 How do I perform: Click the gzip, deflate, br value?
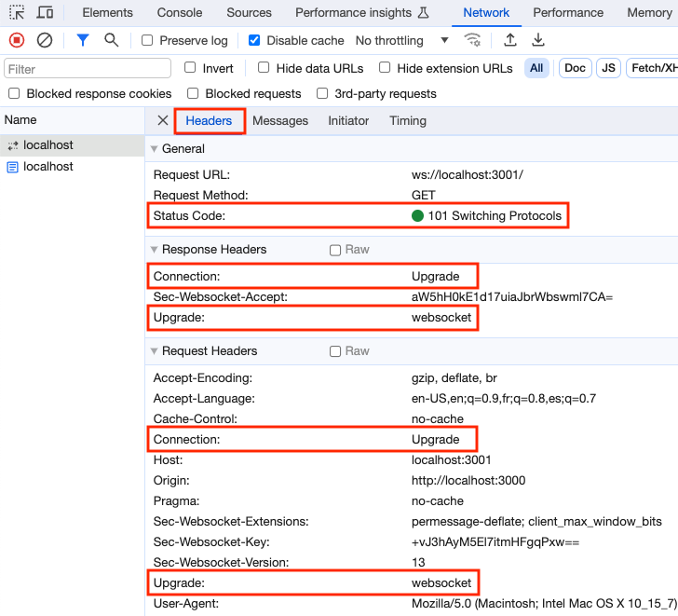tap(454, 378)
